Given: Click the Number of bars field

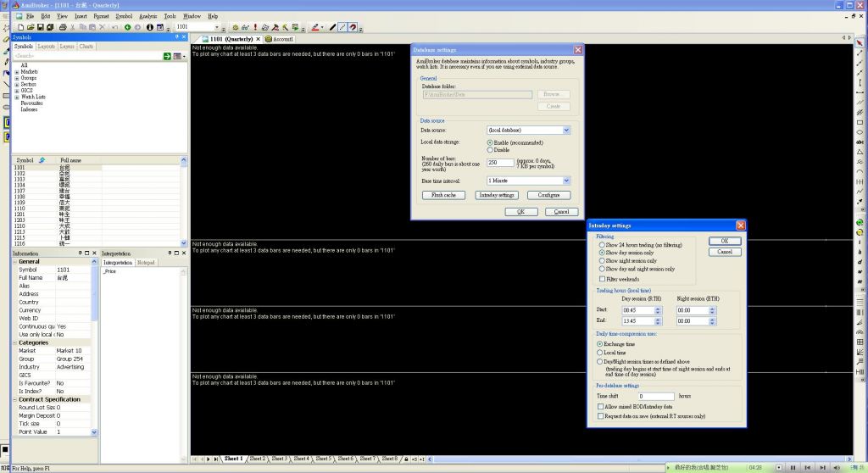Looking at the screenshot, I should click(500, 162).
